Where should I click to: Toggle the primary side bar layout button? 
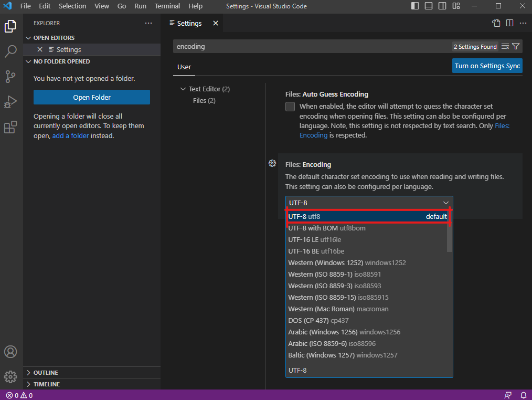(x=415, y=6)
